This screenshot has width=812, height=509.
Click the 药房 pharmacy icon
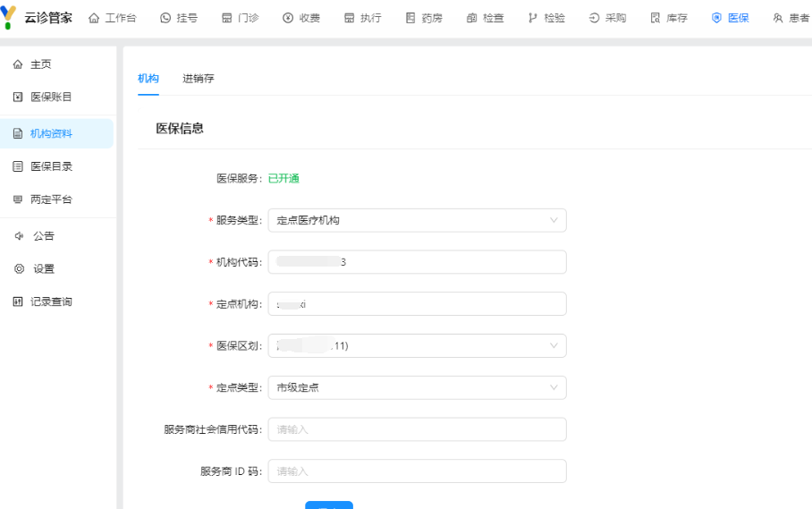(x=410, y=18)
